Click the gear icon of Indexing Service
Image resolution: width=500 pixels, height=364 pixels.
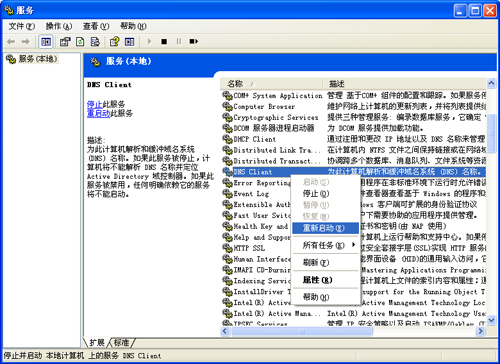coord(227,281)
